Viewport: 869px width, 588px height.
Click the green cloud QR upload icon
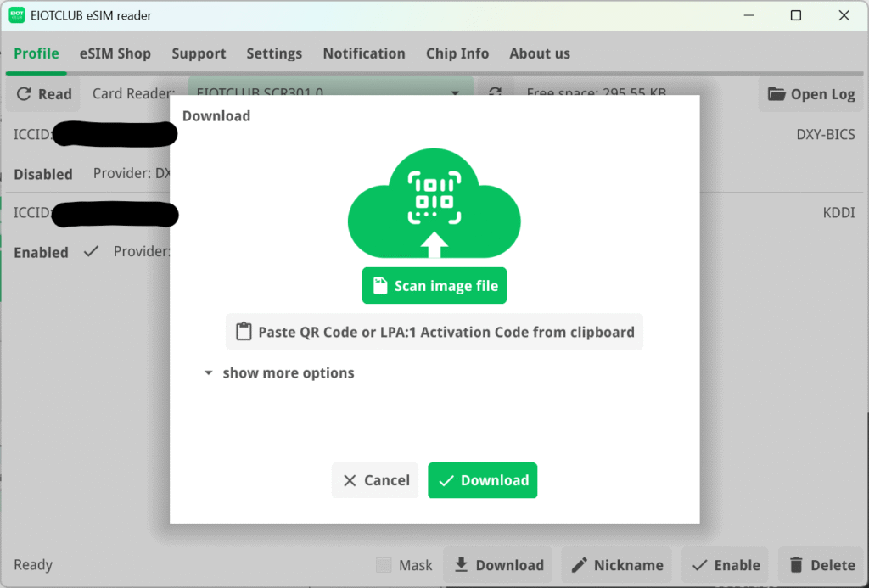coord(434,203)
